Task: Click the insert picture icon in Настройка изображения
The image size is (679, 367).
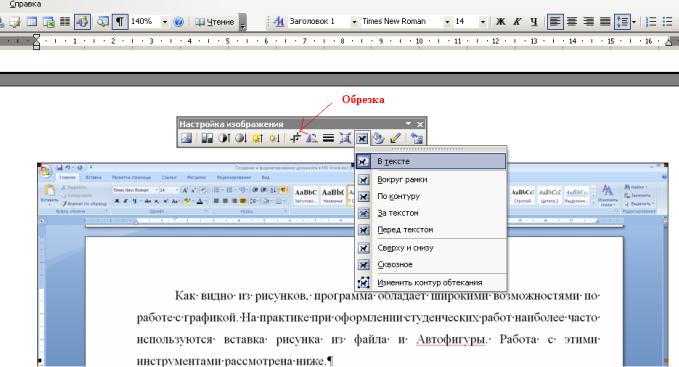Action: coord(187,138)
